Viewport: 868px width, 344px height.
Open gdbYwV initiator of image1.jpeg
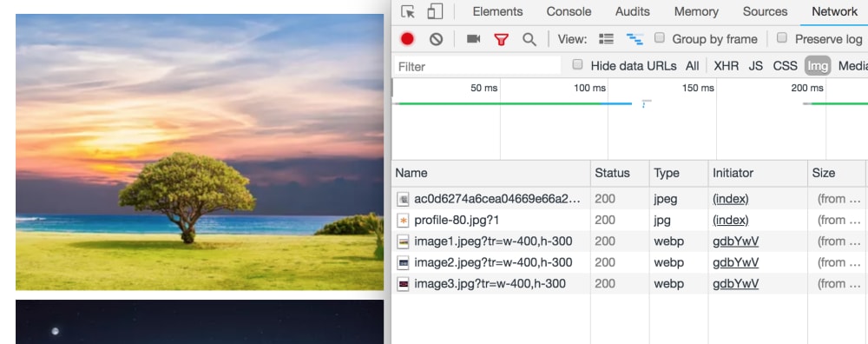[x=736, y=241]
